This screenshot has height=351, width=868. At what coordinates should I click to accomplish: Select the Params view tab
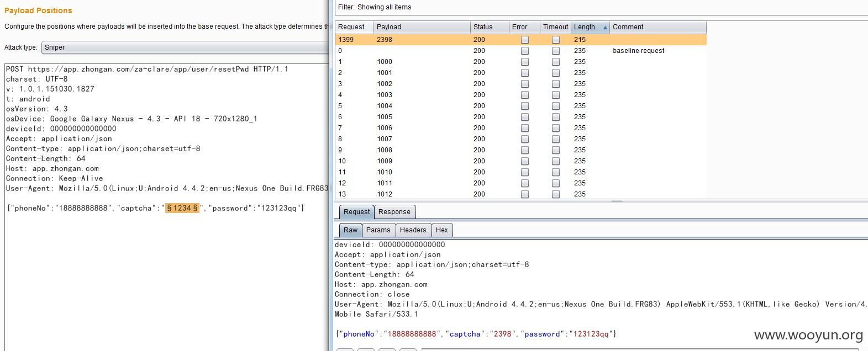(x=378, y=230)
